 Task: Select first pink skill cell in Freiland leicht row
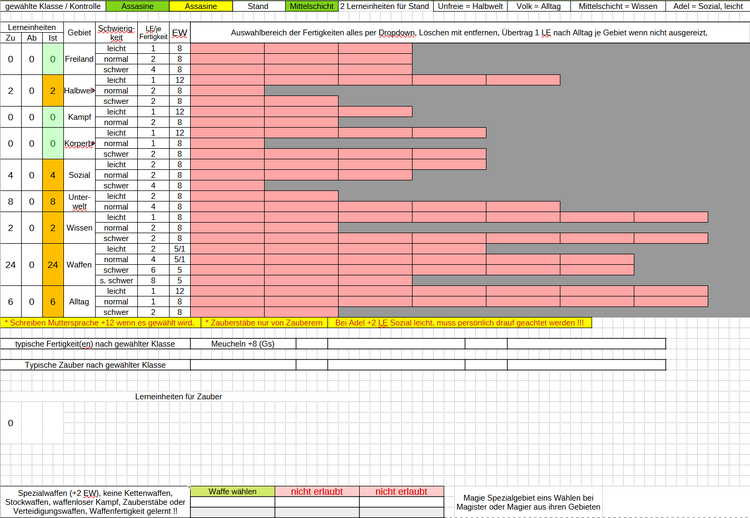pyautogui.click(x=227, y=48)
